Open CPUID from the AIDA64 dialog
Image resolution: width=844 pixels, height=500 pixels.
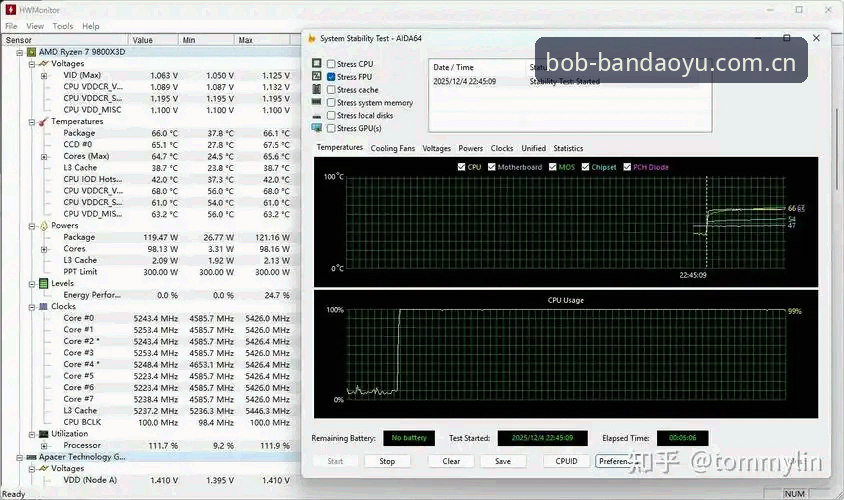tap(566, 461)
